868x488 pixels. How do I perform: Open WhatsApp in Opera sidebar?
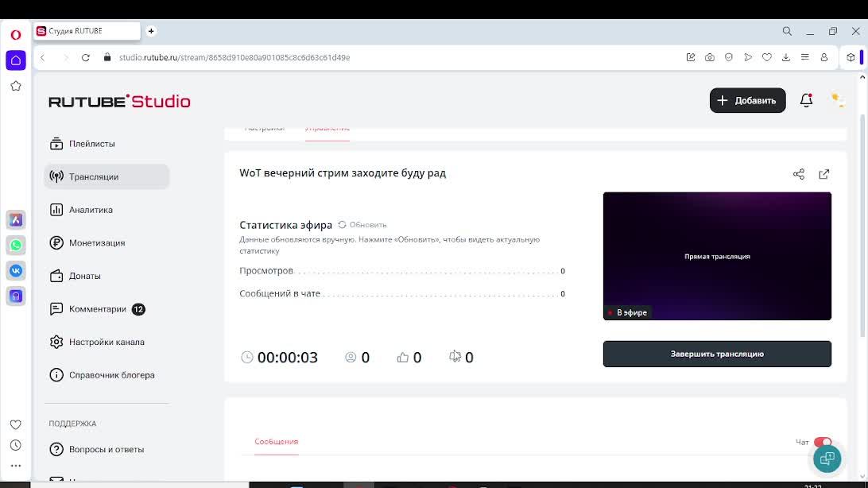pos(16,245)
